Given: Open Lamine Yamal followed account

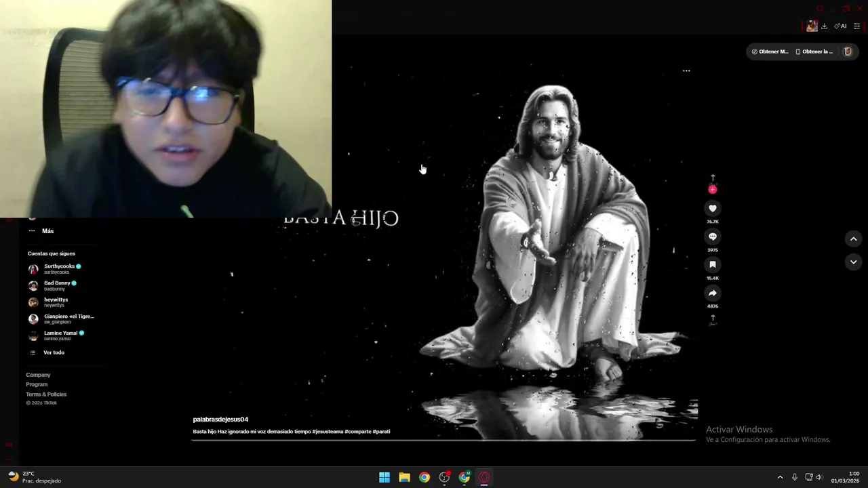Looking at the screenshot, I should tap(58, 335).
